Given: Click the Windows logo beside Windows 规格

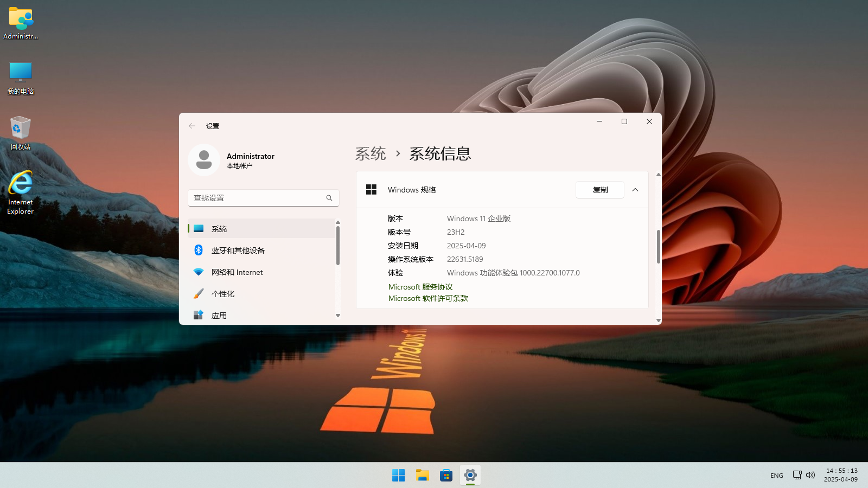Looking at the screenshot, I should pyautogui.click(x=371, y=189).
